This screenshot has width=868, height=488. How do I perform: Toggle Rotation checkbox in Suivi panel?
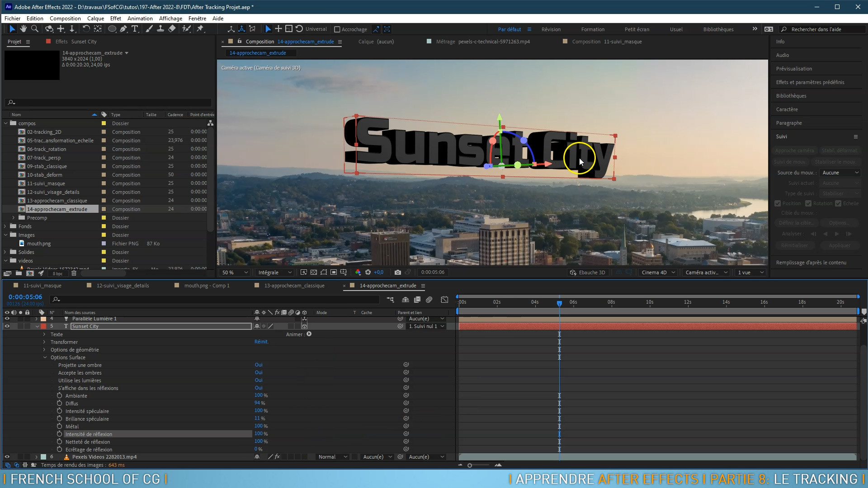pos(808,204)
